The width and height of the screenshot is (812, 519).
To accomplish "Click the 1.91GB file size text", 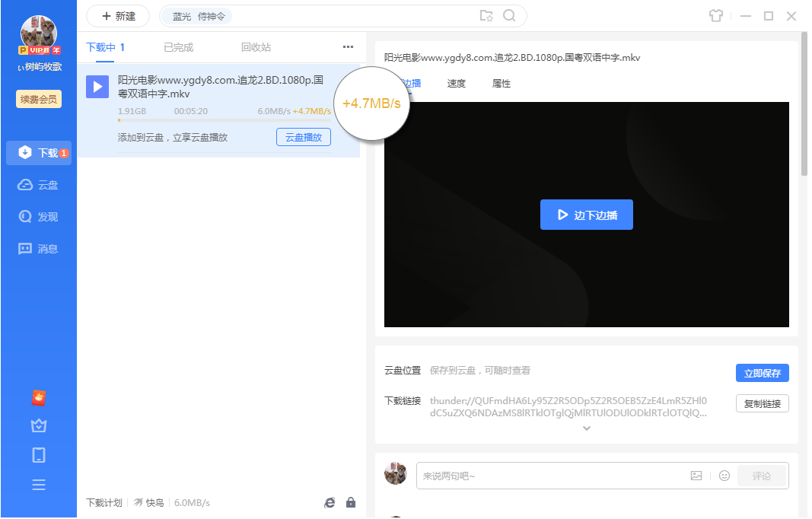I will [x=132, y=111].
